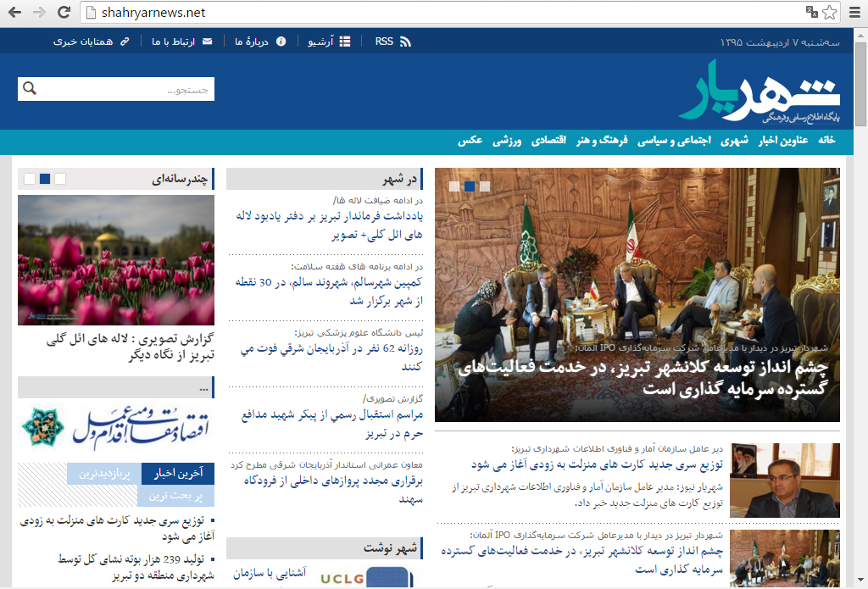The width and height of the screenshot is (868, 589).
Task: Click the browser translate page icon
Action: click(811, 12)
